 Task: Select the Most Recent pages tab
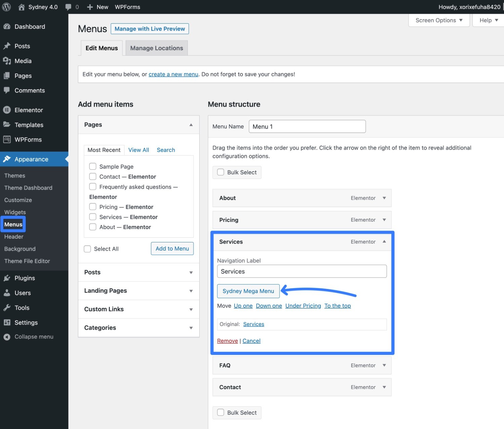pos(104,150)
